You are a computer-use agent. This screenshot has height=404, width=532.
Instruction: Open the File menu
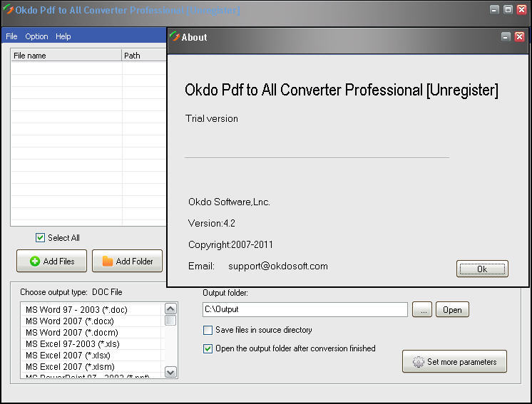(11, 36)
